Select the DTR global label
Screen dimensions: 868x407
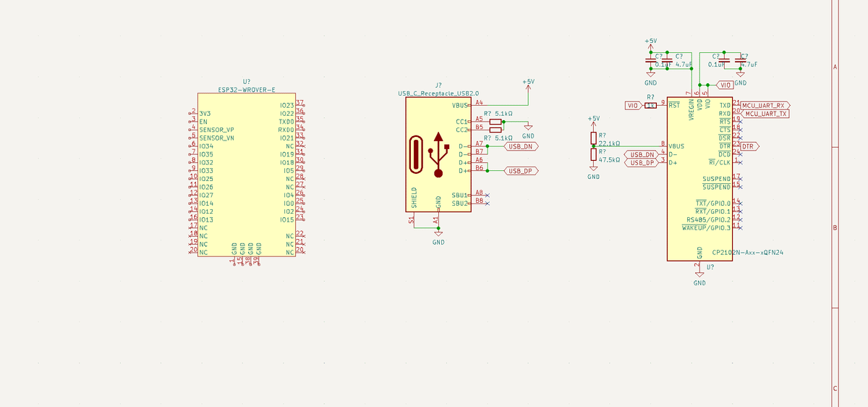[749, 146]
